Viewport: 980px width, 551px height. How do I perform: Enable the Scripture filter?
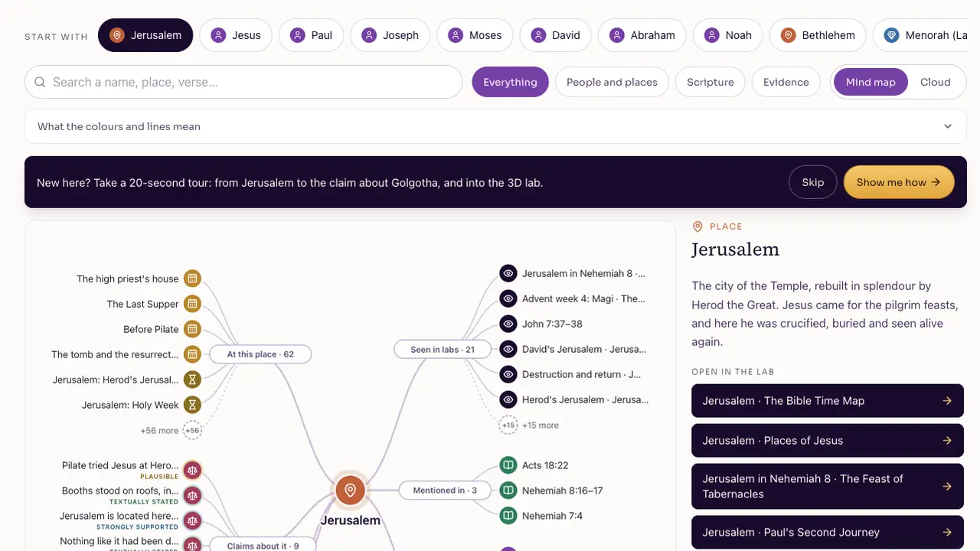pos(710,82)
